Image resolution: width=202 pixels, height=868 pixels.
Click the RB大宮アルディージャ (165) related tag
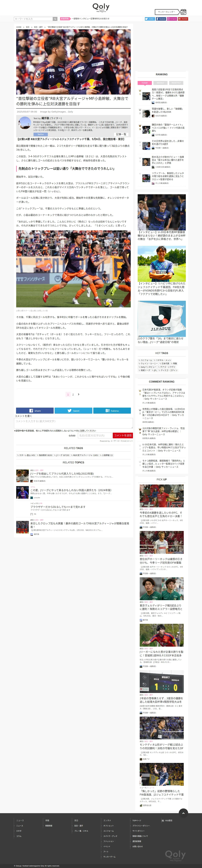(84, 455)
